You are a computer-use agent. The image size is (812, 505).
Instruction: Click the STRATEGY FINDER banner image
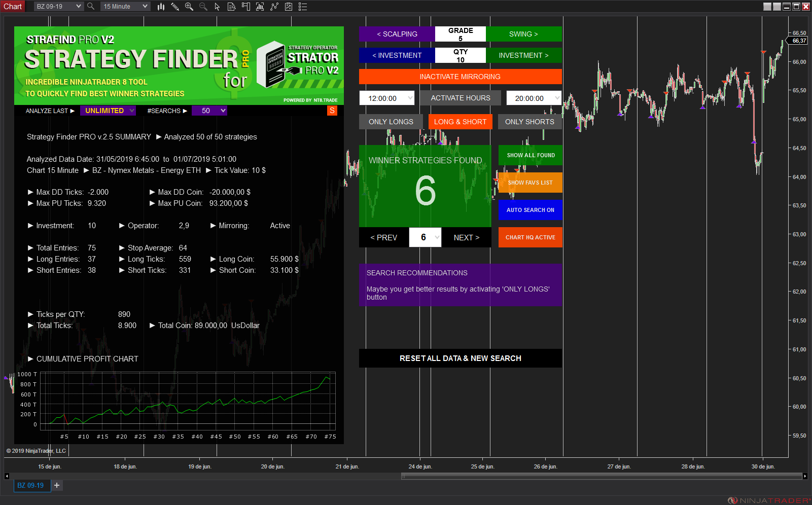click(x=179, y=65)
